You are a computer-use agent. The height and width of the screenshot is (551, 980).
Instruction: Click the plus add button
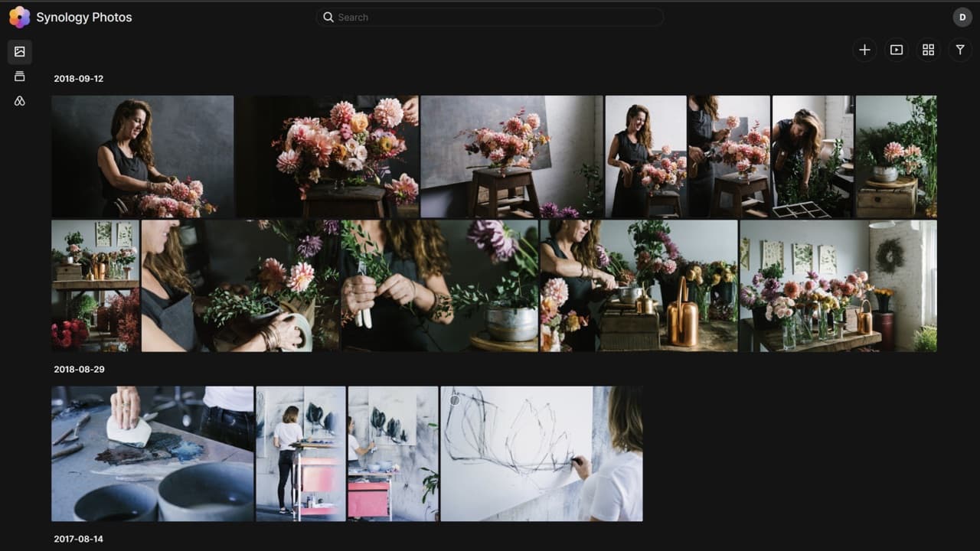(x=864, y=50)
